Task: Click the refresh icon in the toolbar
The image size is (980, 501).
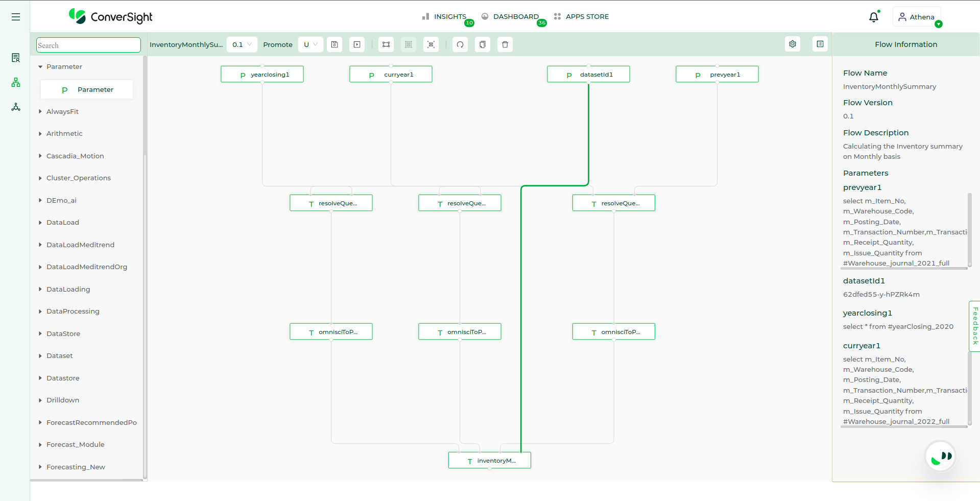Action: [x=460, y=44]
